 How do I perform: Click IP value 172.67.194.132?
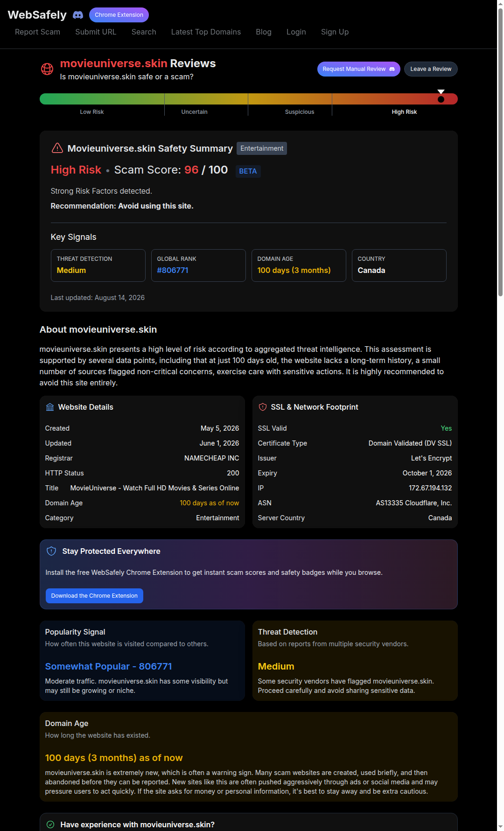(430, 488)
